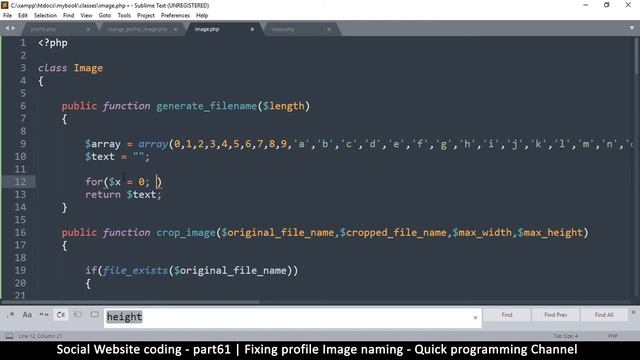The image size is (640, 360).
Task: Toggle highlight matches option
Action: coord(95,315)
